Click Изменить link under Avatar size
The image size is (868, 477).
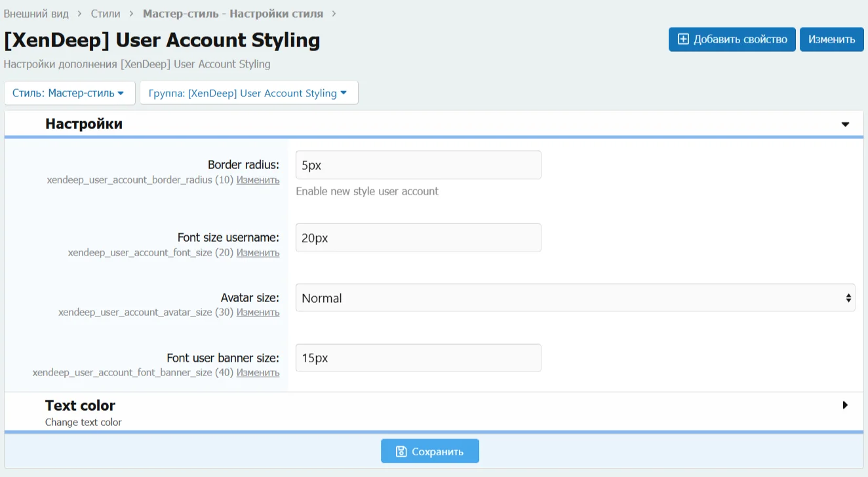click(x=258, y=313)
